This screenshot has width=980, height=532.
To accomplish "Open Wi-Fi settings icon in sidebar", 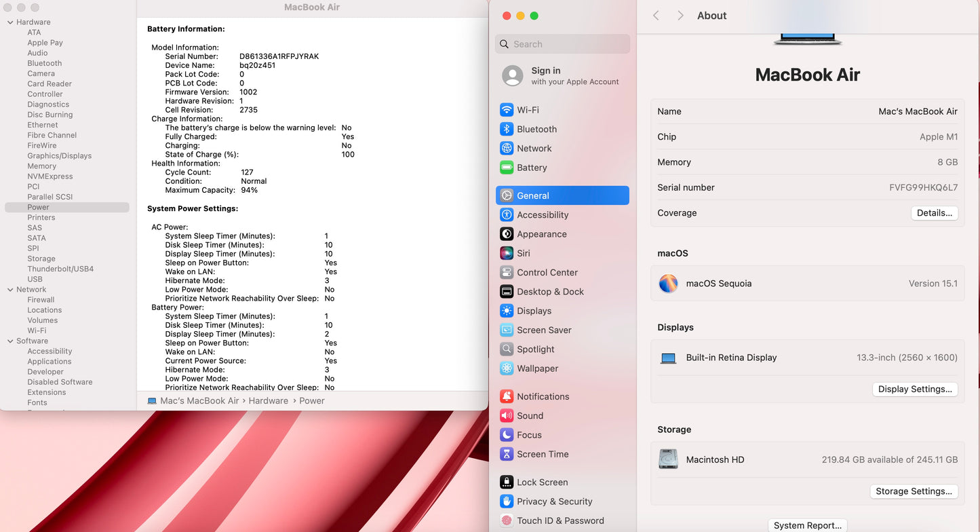I will (x=506, y=110).
